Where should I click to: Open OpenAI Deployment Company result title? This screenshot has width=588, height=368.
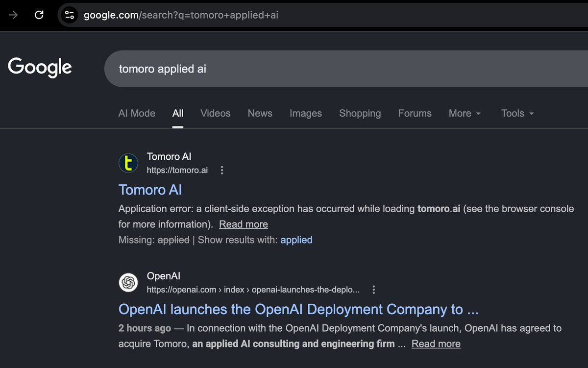tap(298, 309)
